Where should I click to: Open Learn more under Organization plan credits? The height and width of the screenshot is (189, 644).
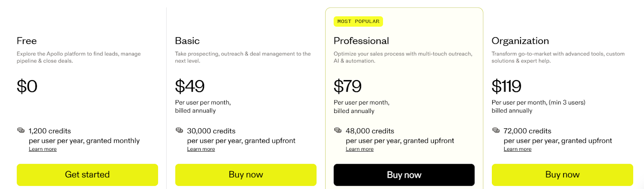518,149
